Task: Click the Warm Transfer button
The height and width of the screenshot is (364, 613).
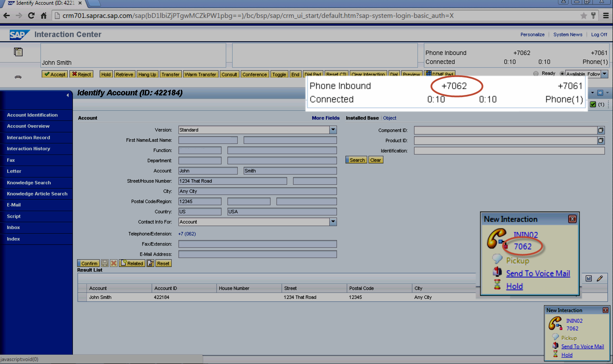Action: point(200,75)
